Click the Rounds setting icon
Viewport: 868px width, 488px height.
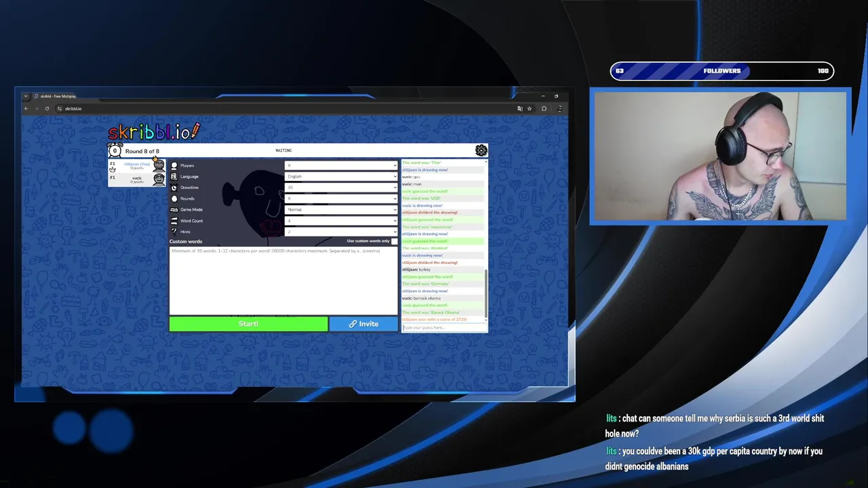point(174,199)
